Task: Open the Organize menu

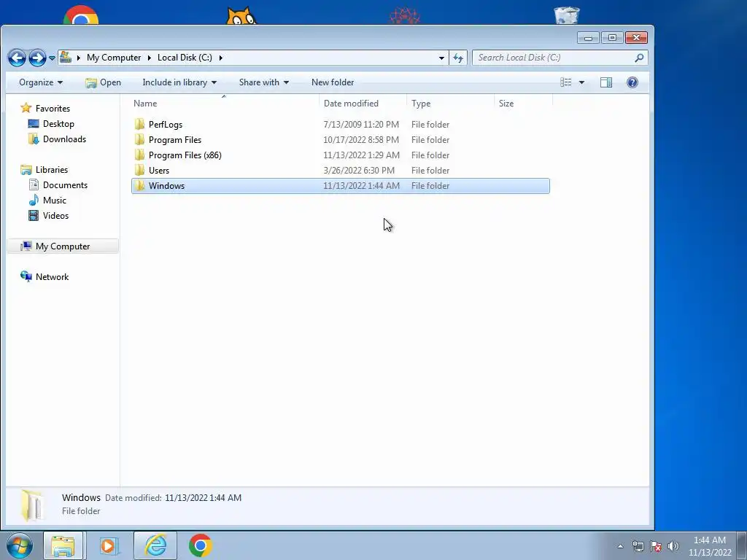Action: [x=41, y=82]
